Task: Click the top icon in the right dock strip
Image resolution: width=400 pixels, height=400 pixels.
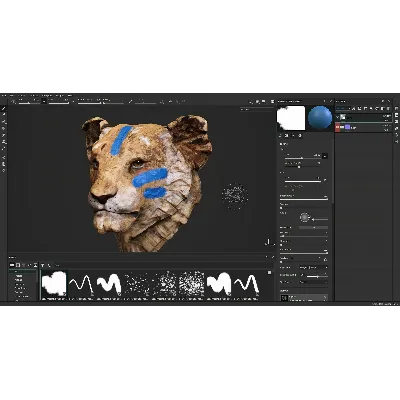Action: (397, 109)
